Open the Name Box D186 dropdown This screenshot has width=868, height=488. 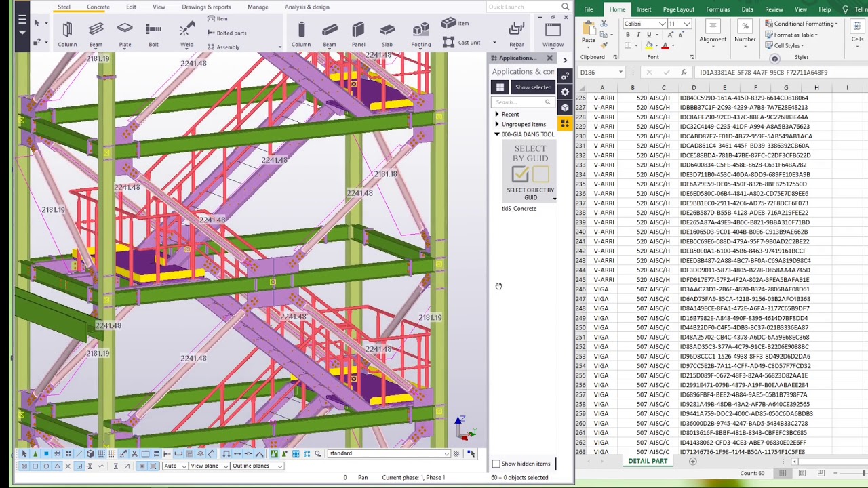click(x=620, y=72)
